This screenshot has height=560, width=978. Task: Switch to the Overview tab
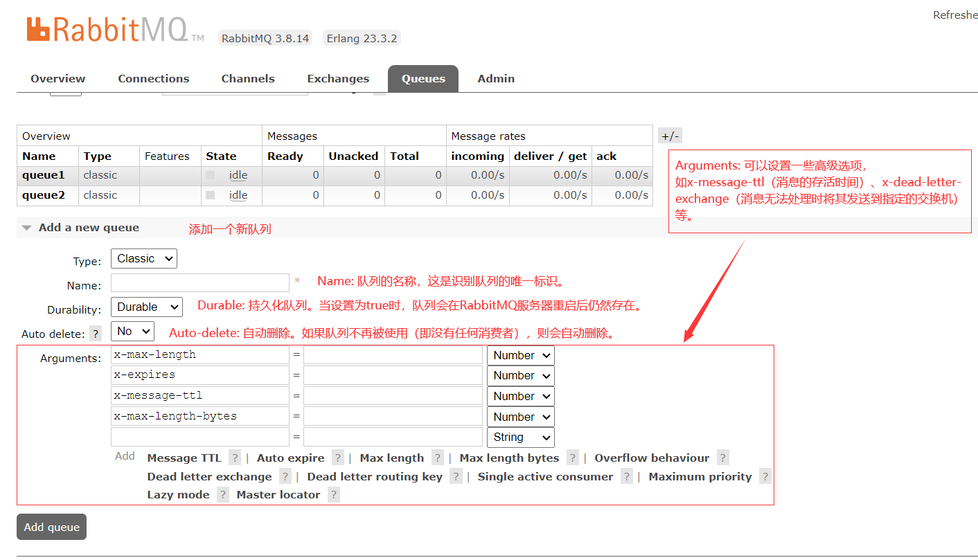(58, 78)
